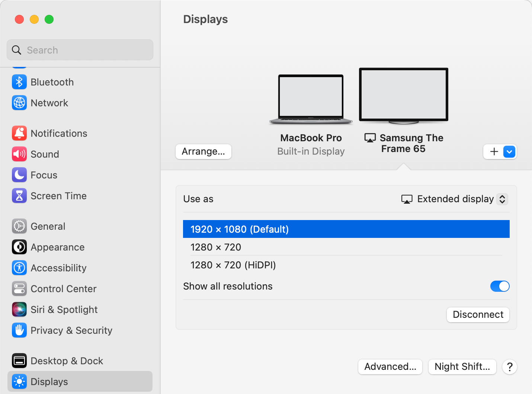The height and width of the screenshot is (394, 532).
Task: Open the help question mark button
Action: [x=510, y=367]
